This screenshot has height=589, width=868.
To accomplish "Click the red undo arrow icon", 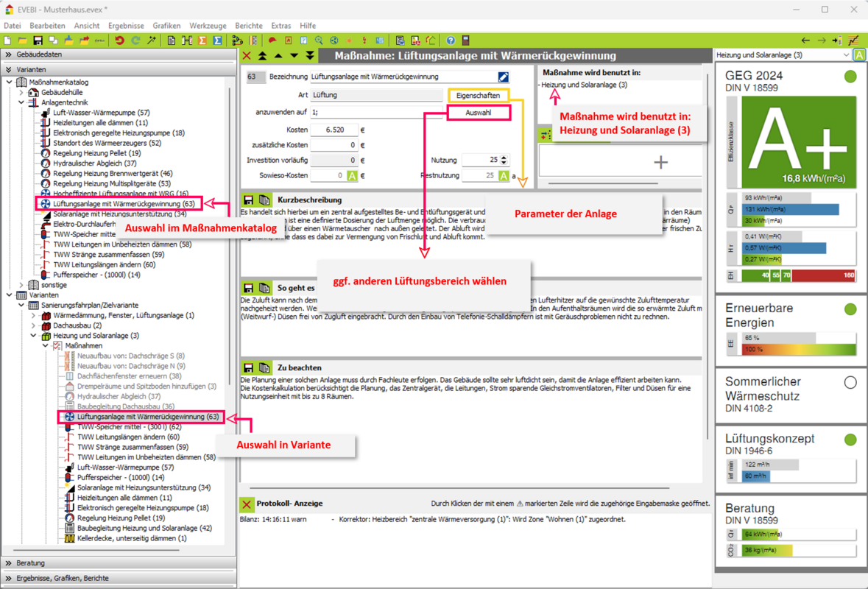I will (x=119, y=40).
